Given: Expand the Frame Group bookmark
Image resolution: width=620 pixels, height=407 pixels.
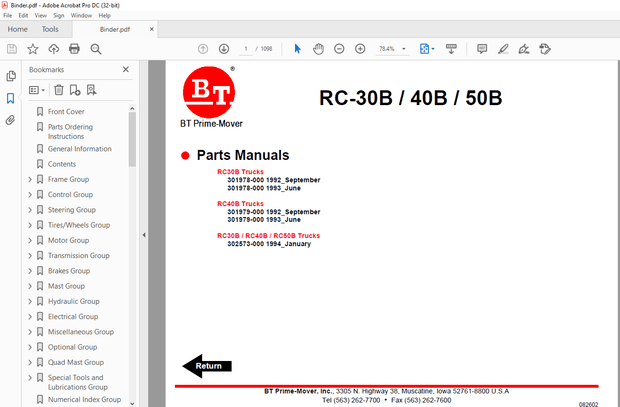Looking at the screenshot, I should coord(30,180).
